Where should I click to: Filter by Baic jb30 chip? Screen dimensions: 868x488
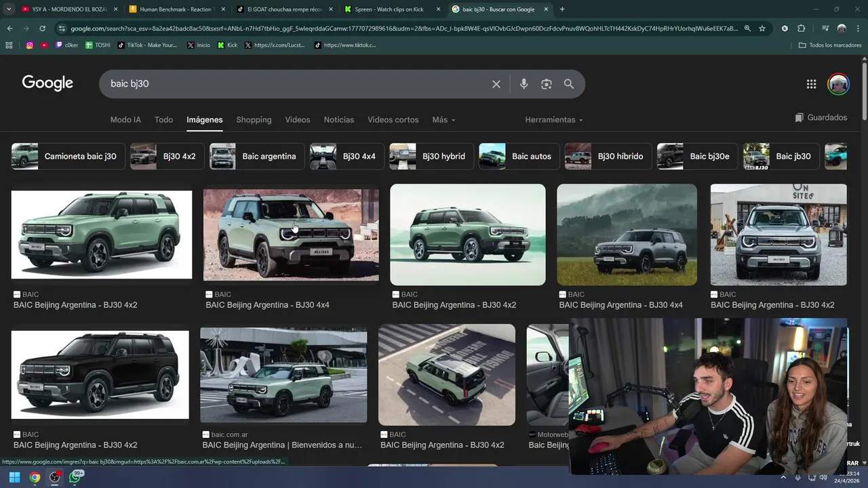(781, 157)
